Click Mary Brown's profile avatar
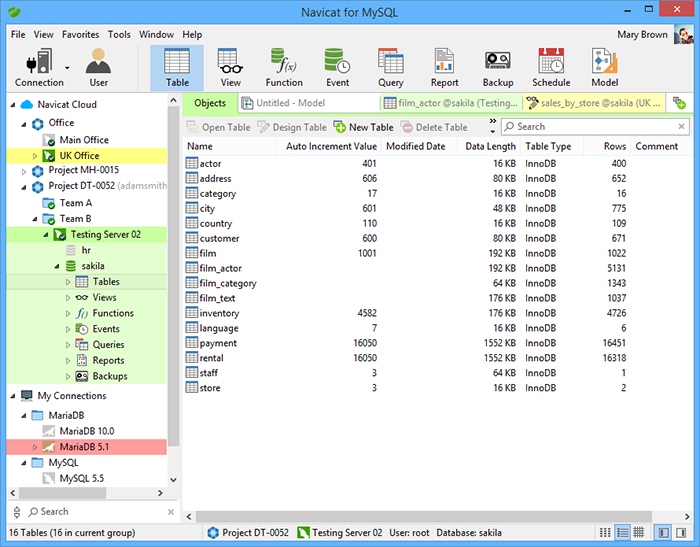The width and height of the screenshot is (700, 547). [x=683, y=34]
